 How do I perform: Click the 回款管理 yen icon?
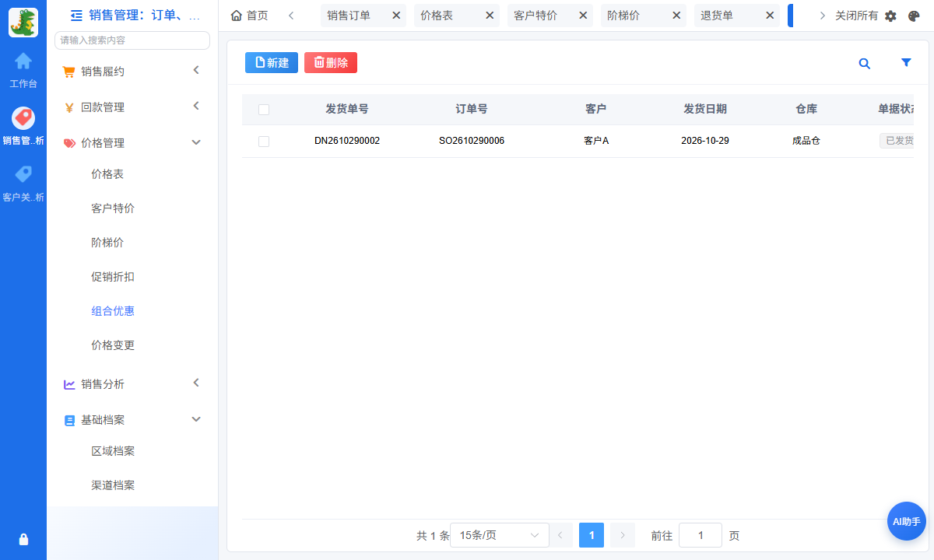(x=69, y=107)
